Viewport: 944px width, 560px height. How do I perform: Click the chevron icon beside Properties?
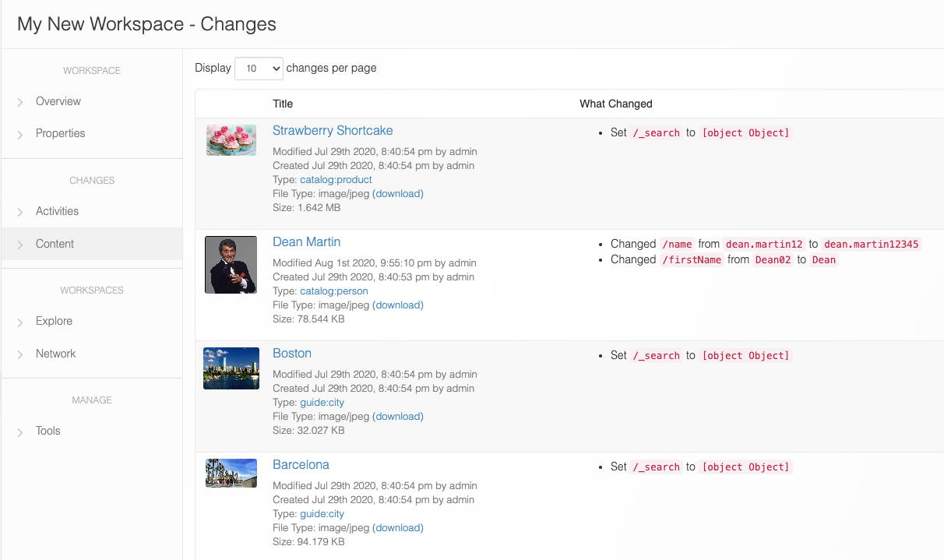(20, 134)
